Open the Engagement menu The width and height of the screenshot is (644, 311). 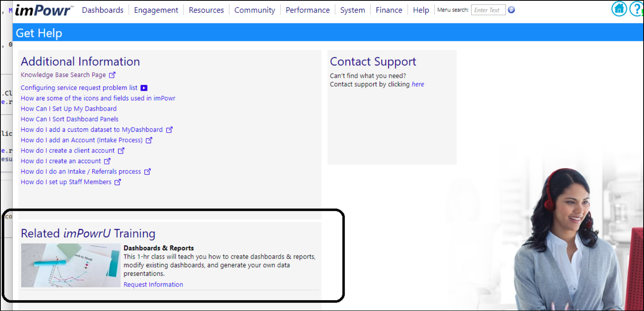point(156,10)
